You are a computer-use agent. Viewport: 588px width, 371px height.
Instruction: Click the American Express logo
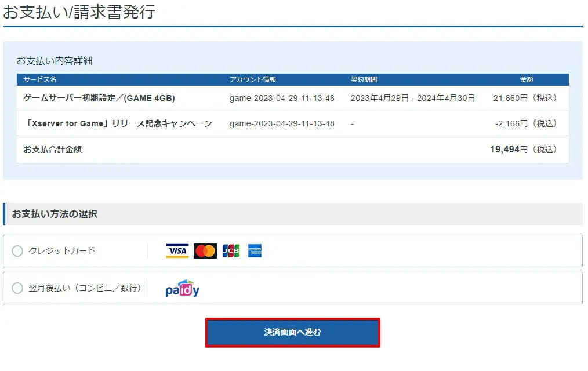pyautogui.click(x=255, y=251)
